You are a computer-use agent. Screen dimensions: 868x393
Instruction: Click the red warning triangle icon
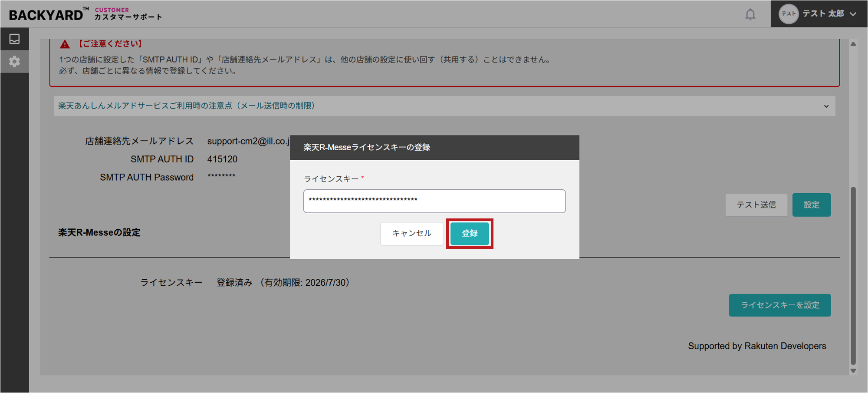click(x=65, y=44)
